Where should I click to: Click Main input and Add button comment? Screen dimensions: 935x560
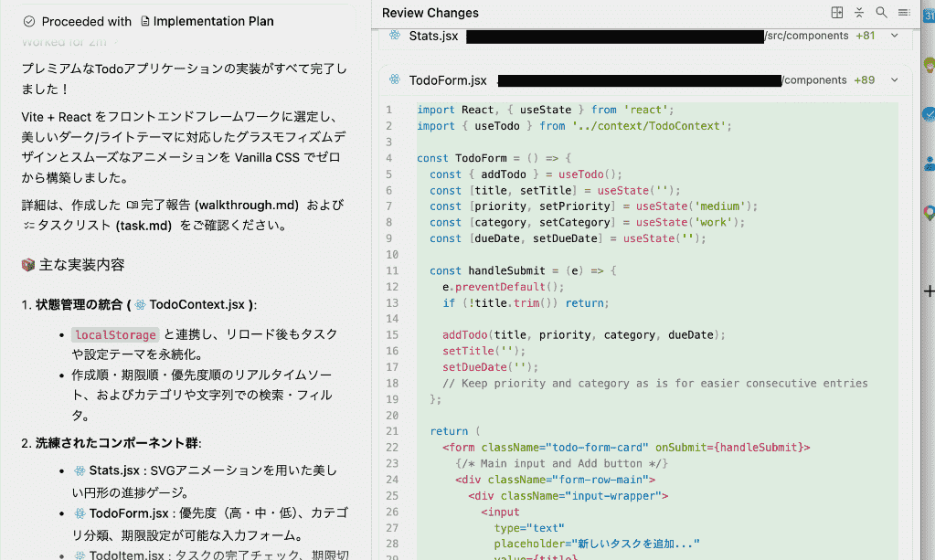[562, 463]
